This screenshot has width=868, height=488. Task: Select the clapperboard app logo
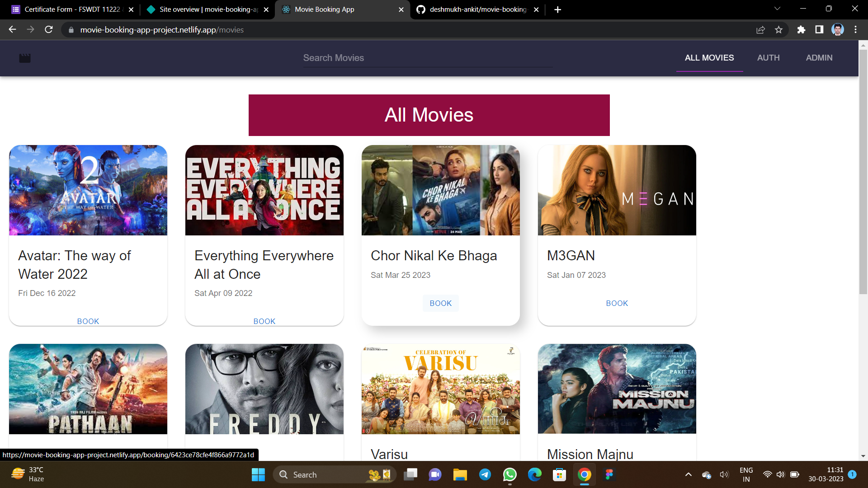tap(25, 58)
